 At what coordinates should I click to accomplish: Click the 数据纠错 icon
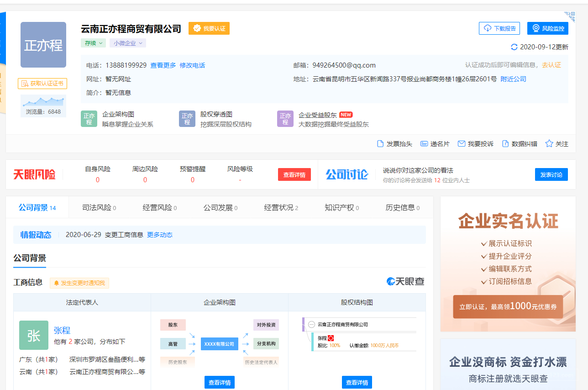point(505,144)
